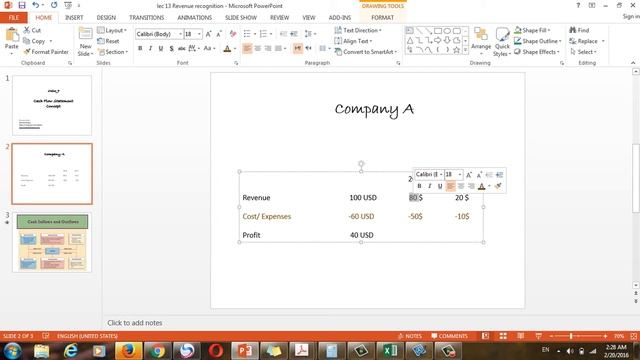Click the Find binoculars icon
Viewport: 640px width, 360px height.
coord(573,30)
